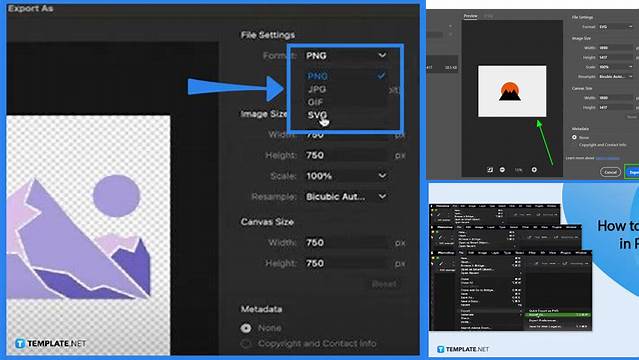639x360 pixels.
Task: Zoom out with the minus icon below the preview
Action: pos(502,170)
